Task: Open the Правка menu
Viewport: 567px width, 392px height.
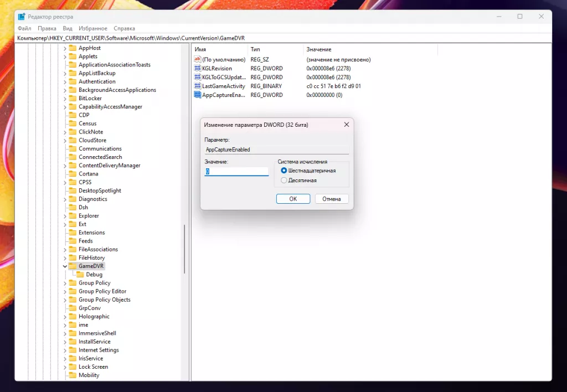Action: (x=47, y=28)
